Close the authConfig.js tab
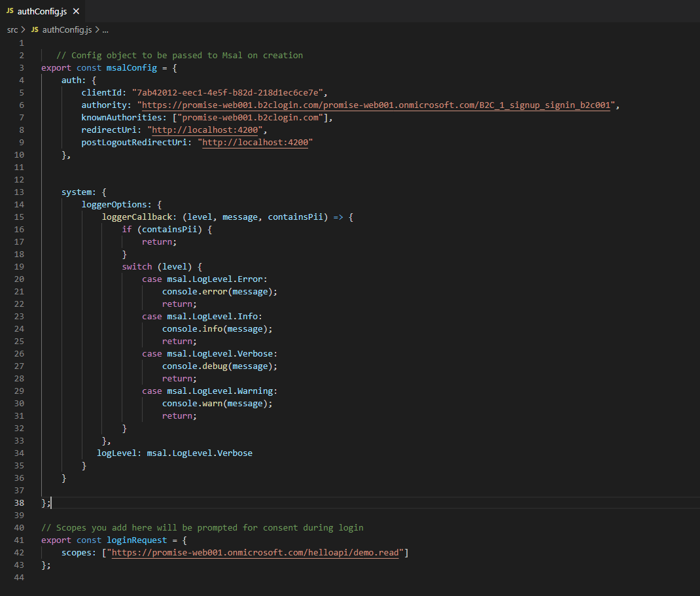Viewport: 700px width, 596px height. tap(76, 10)
